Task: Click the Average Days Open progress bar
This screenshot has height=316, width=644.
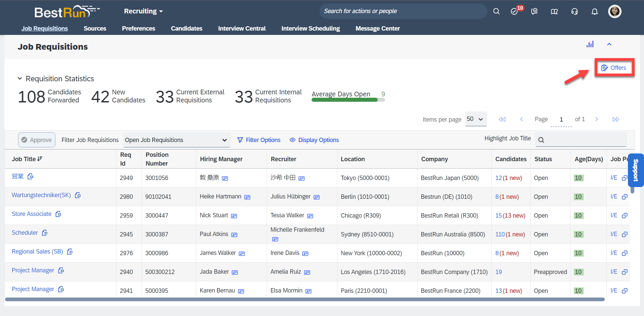Action: click(348, 100)
